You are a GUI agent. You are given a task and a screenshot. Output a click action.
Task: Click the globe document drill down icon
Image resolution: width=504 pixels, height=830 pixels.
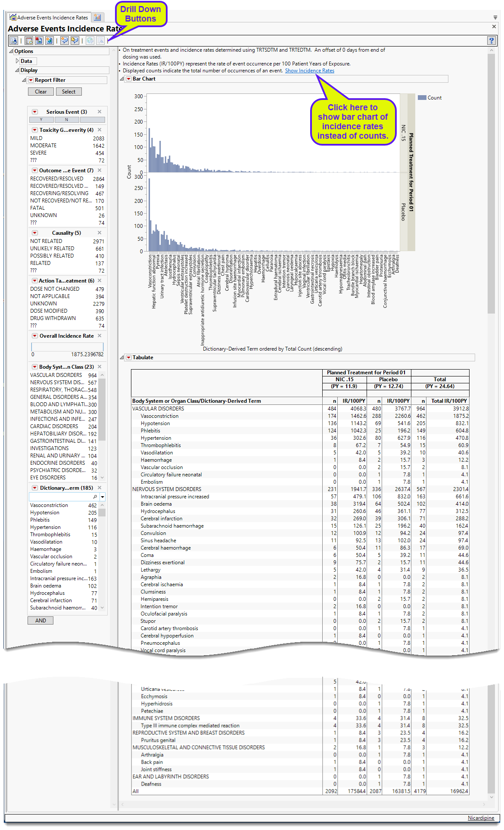[50, 40]
